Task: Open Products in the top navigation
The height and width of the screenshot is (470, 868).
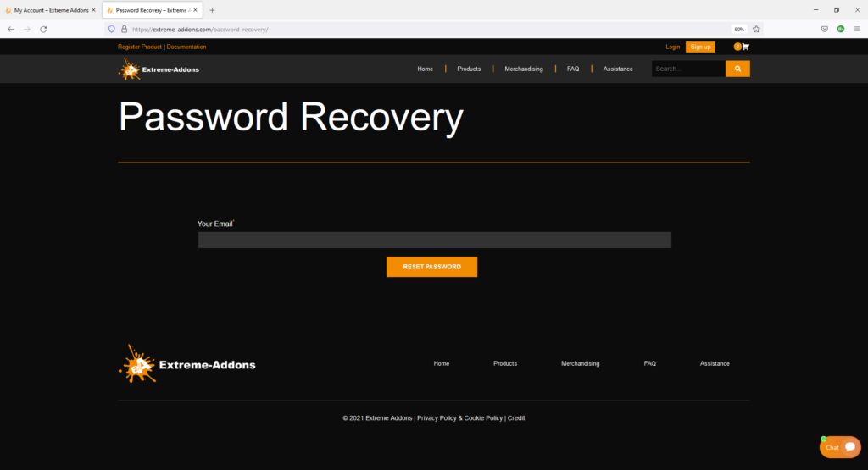Action: click(x=469, y=69)
